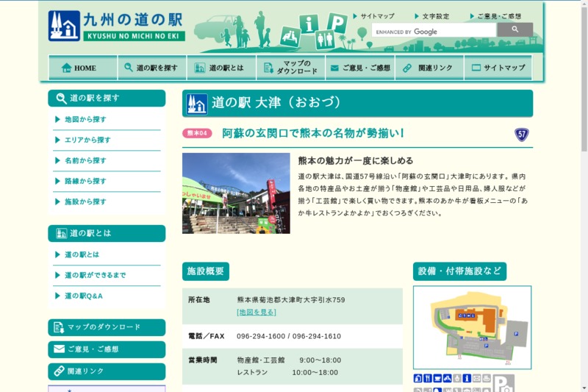
Task: Click the sidebar ご意見・ご感想 button
Action: [x=107, y=349]
